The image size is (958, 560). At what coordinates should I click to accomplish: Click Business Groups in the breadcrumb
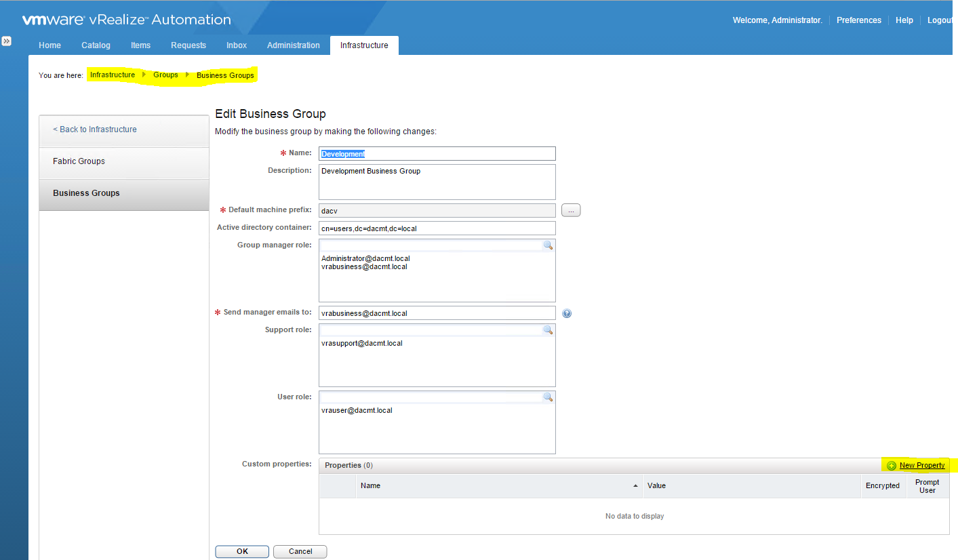(225, 75)
